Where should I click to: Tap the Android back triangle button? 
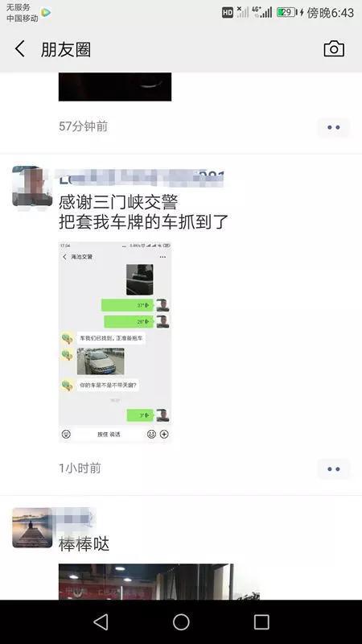101,621
